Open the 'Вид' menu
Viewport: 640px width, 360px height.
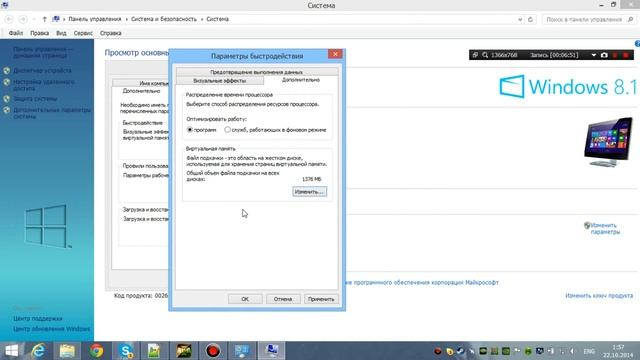pos(61,33)
